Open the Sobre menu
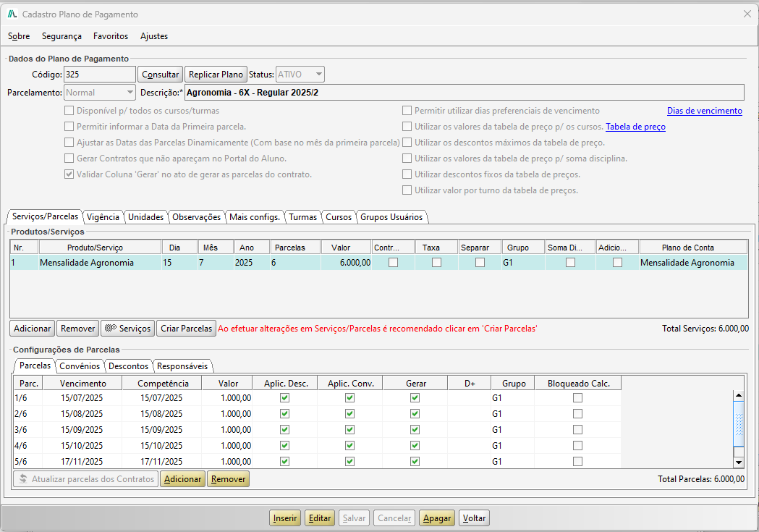The height and width of the screenshot is (532, 759). tap(19, 36)
